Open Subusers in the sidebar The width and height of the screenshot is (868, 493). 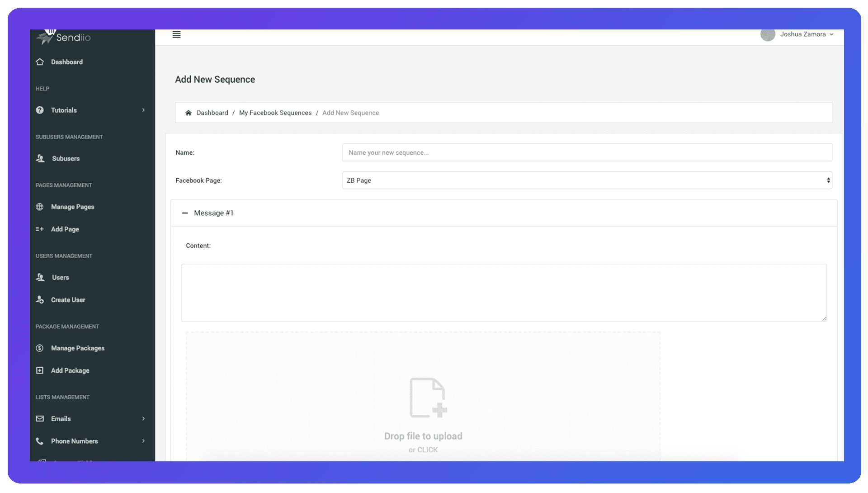pyautogui.click(x=66, y=159)
